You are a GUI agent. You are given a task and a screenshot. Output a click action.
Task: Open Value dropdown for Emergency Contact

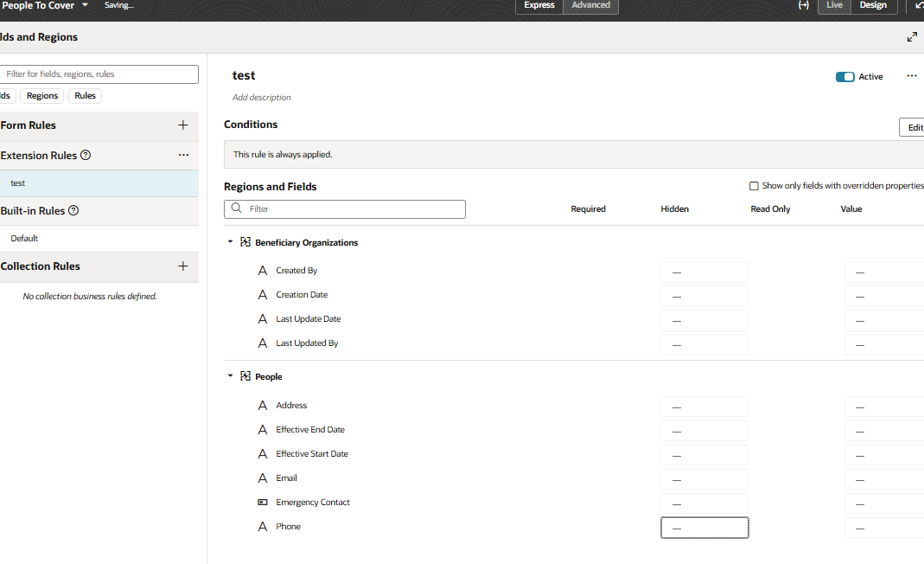click(884, 503)
